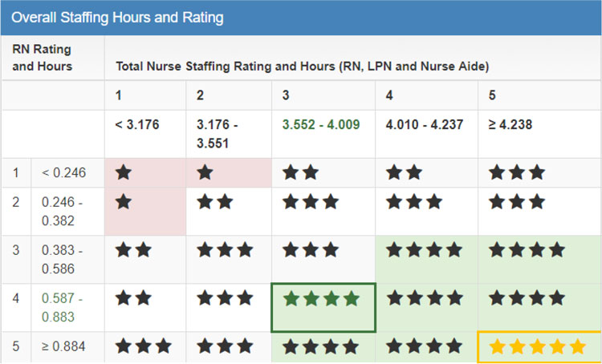
Task: Click RN rating number 5 beside '≥ 0.884'
Action: tap(15, 346)
